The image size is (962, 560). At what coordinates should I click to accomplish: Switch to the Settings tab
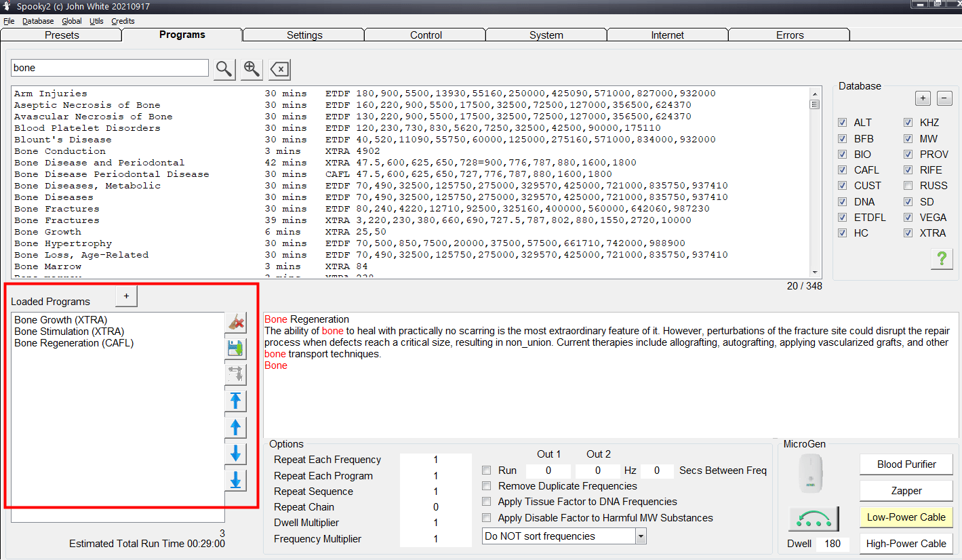pyautogui.click(x=304, y=35)
